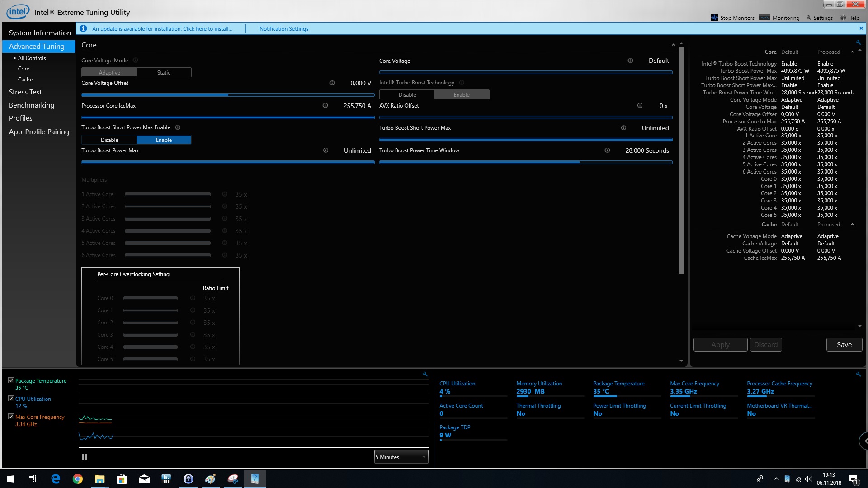Dismiss the blue update notification bar

[x=861, y=28]
